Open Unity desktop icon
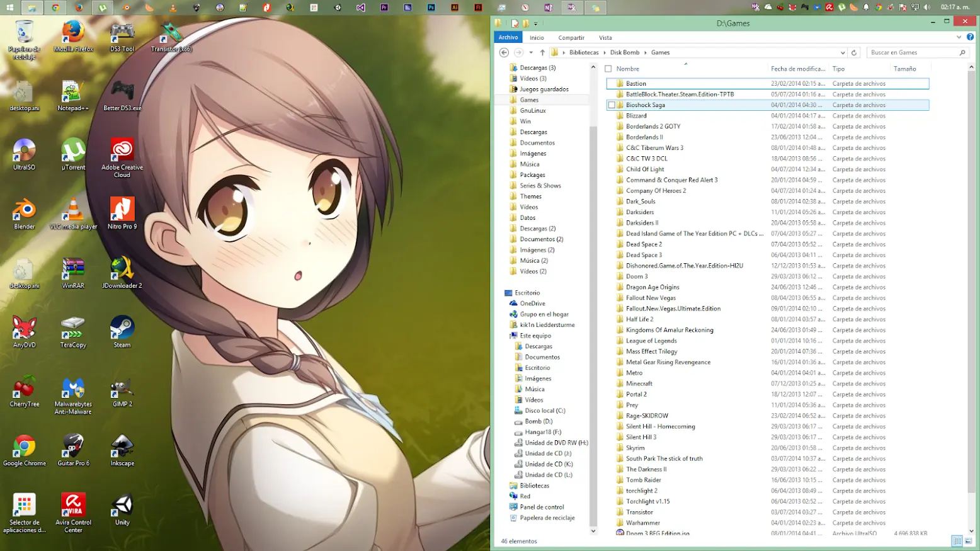The width and height of the screenshot is (980, 551). click(x=122, y=509)
